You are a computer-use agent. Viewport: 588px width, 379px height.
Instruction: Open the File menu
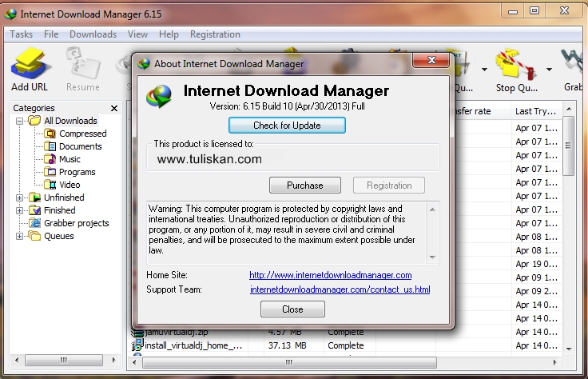51,34
